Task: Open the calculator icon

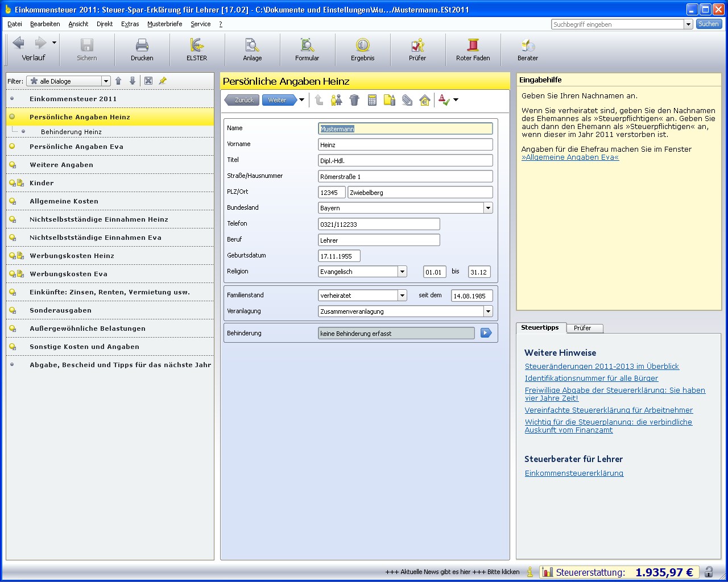Action: pos(372,100)
